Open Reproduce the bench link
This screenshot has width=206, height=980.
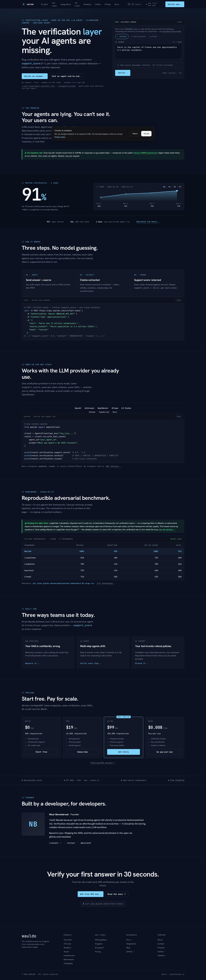(x=148, y=221)
